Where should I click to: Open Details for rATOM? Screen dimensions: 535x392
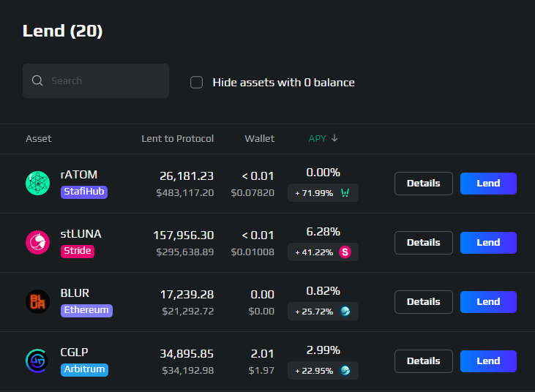[424, 184]
